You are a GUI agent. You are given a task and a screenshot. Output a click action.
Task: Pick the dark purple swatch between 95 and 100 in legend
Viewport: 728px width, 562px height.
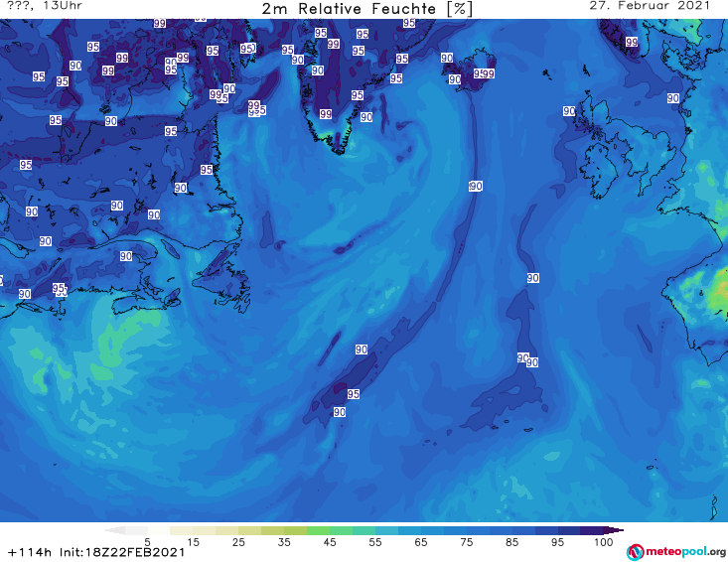(x=592, y=530)
